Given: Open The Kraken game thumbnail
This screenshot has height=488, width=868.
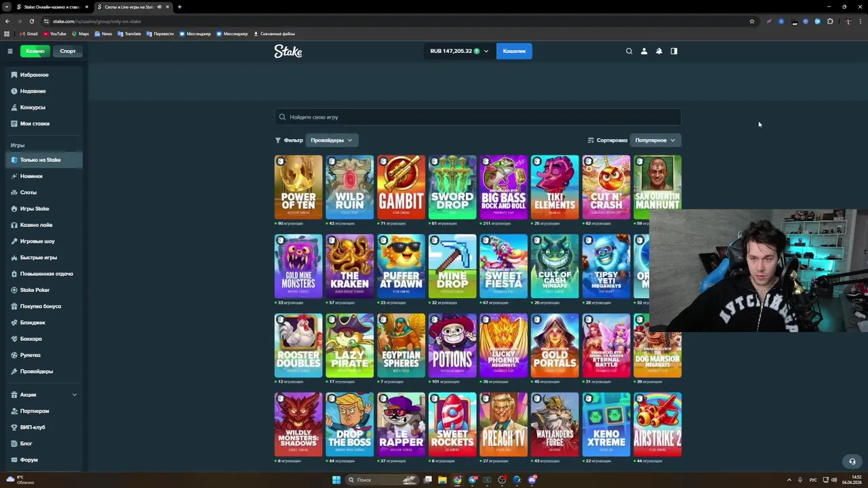Looking at the screenshot, I should click(350, 266).
